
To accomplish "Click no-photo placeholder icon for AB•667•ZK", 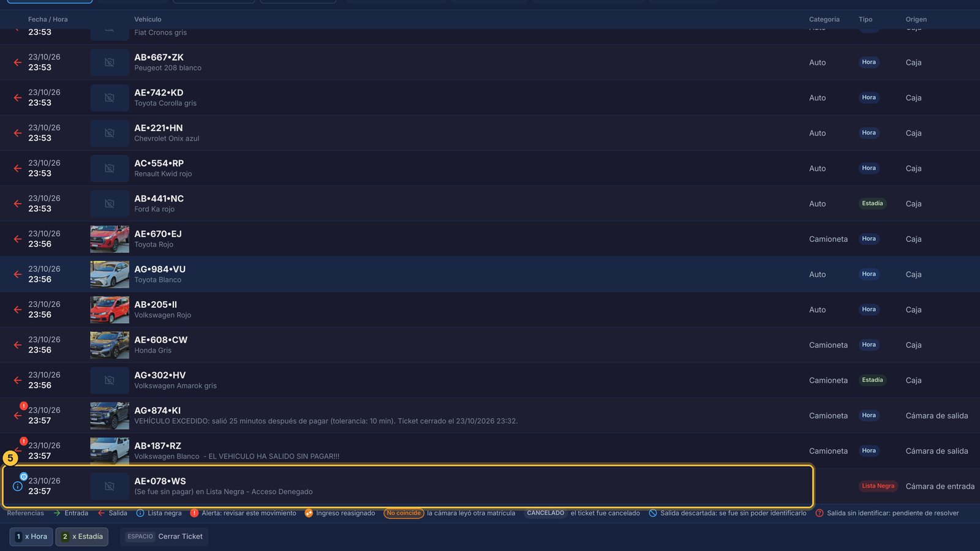I will click(110, 62).
